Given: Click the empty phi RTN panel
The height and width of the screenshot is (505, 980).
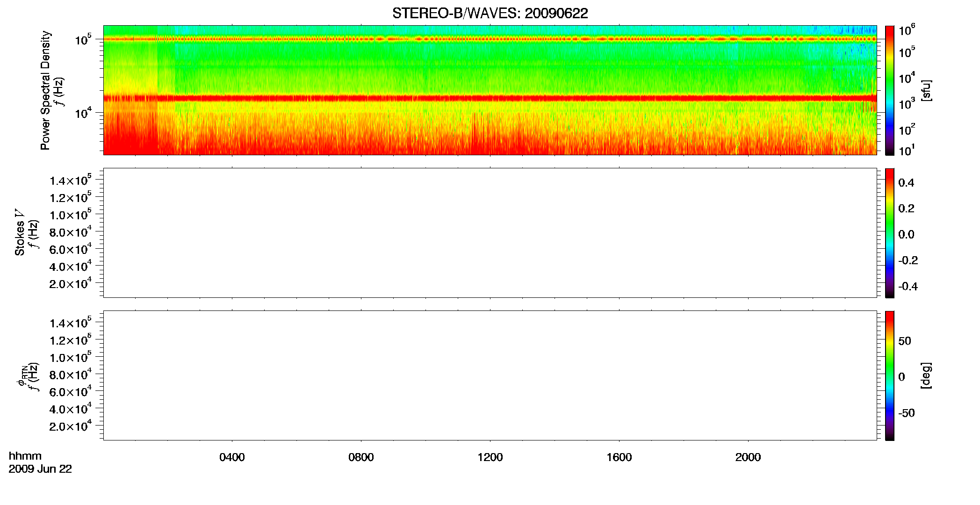Looking at the screenshot, I should point(490,375).
